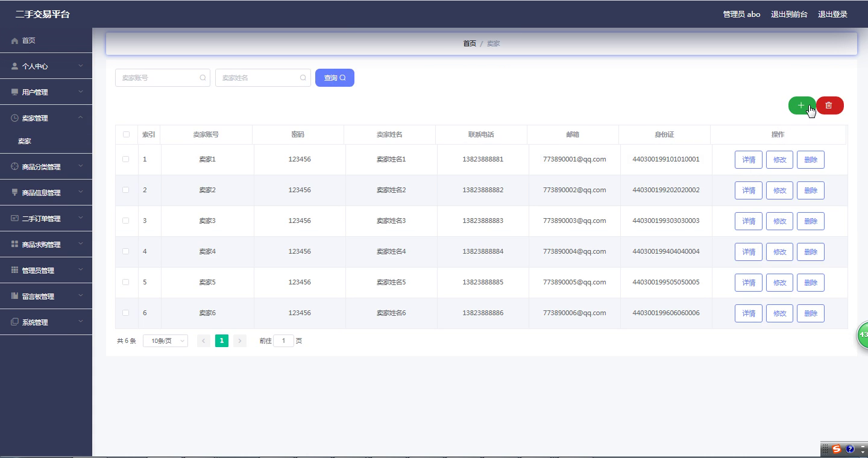Click 删除 button for 卖家6
Image resolution: width=868 pixels, height=458 pixels.
pyautogui.click(x=811, y=313)
